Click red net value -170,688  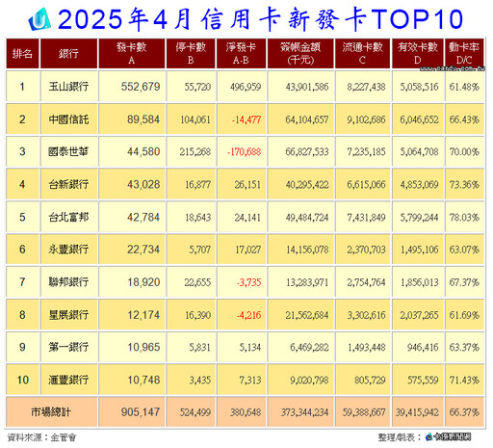point(245,152)
